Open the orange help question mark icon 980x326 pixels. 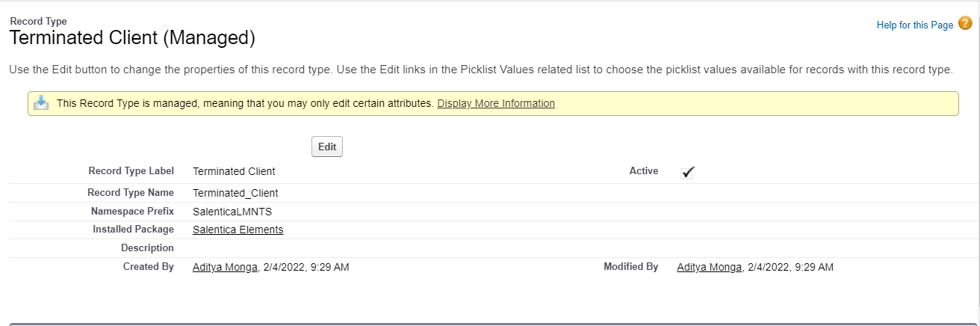(965, 24)
